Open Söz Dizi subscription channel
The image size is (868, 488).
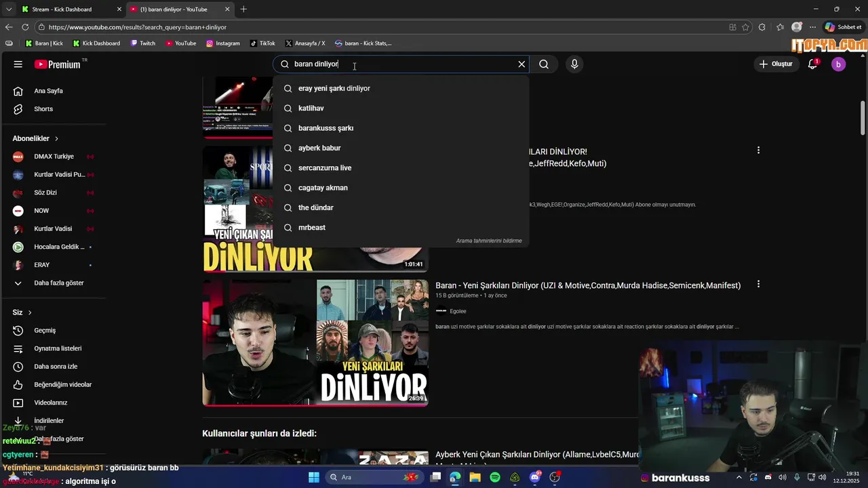tap(53, 192)
